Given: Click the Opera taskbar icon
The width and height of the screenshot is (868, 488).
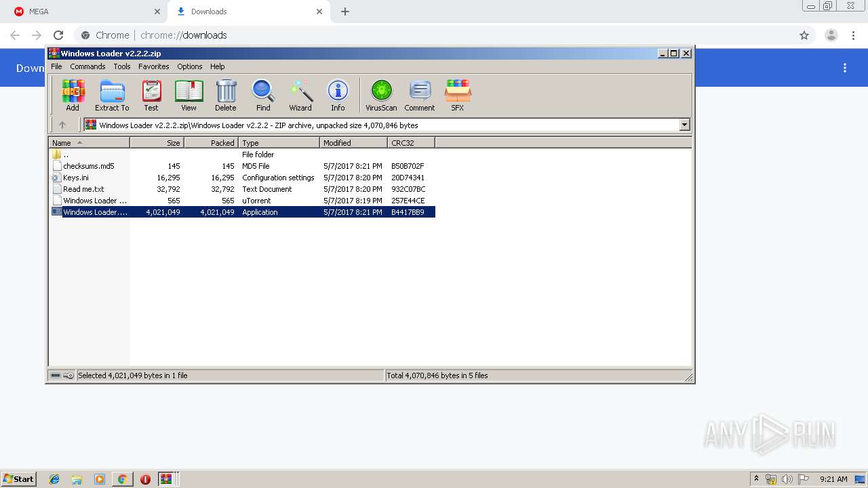Looking at the screenshot, I should point(145,479).
